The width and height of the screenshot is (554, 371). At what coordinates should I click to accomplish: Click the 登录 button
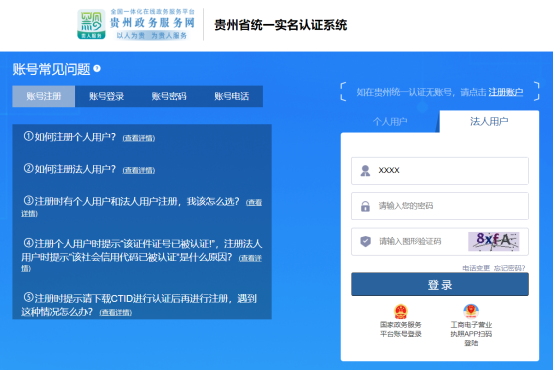tap(440, 284)
